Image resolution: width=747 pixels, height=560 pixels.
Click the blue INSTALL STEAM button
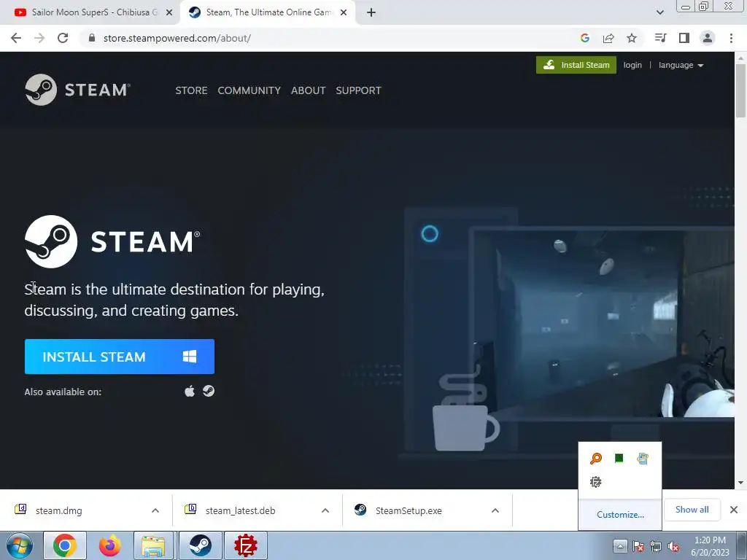[120, 357]
